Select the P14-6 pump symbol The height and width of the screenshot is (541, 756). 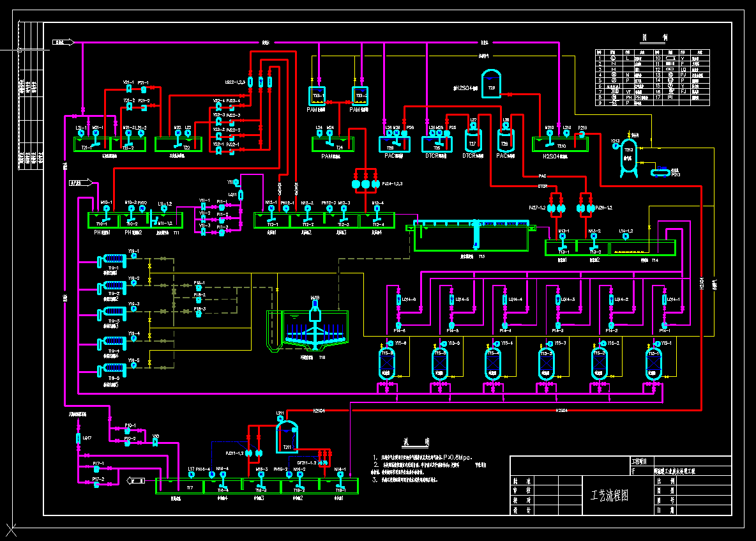tap(398, 326)
